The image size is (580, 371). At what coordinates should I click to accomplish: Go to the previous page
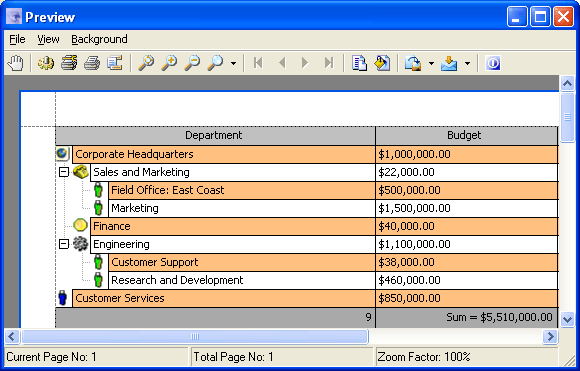click(282, 63)
